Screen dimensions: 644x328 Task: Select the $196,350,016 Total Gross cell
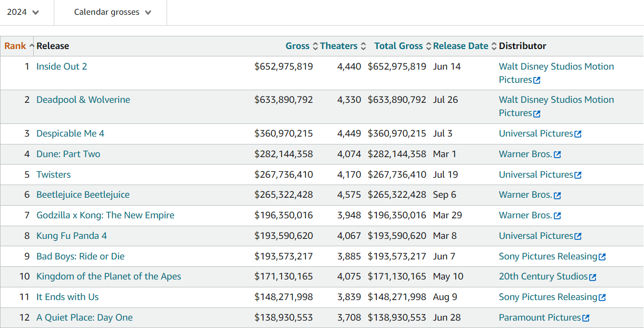(397, 215)
